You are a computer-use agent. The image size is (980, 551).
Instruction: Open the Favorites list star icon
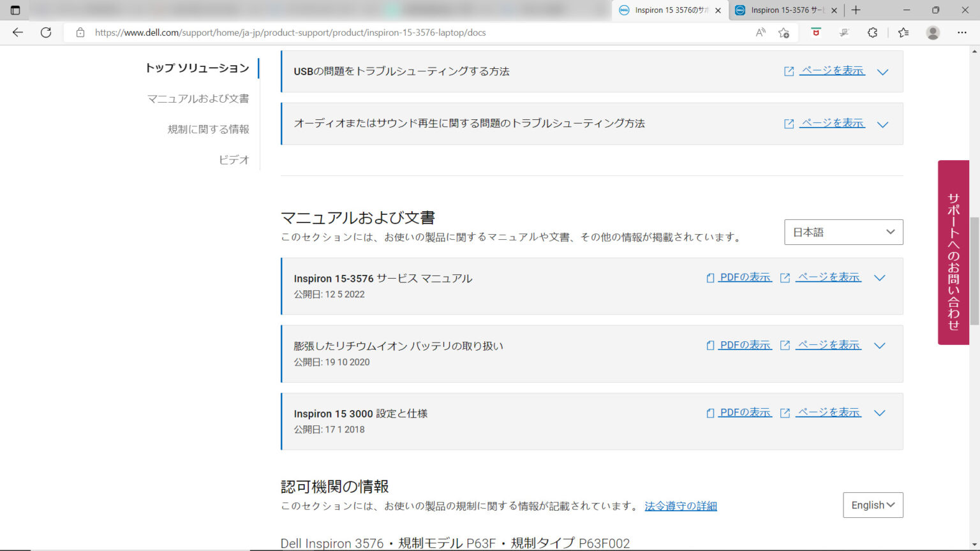click(903, 33)
